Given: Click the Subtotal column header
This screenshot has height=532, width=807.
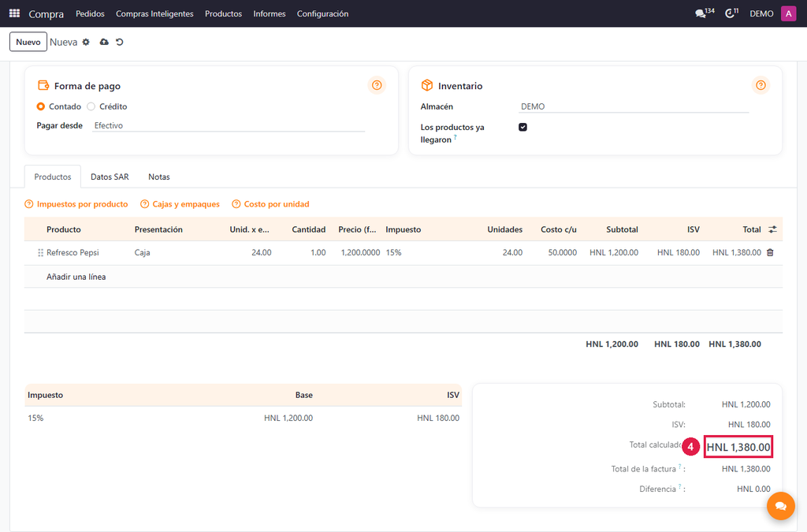Looking at the screenshot, I should 622,229.
